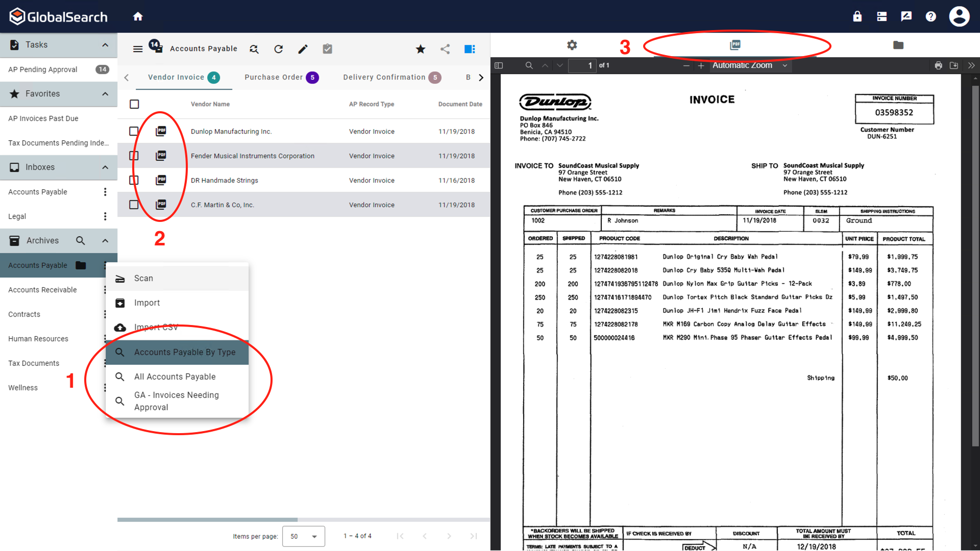Image resolution: width=980 pixels, height=551 pixels.
Task: Collapse the Inboxes panel
Action: 105,167
